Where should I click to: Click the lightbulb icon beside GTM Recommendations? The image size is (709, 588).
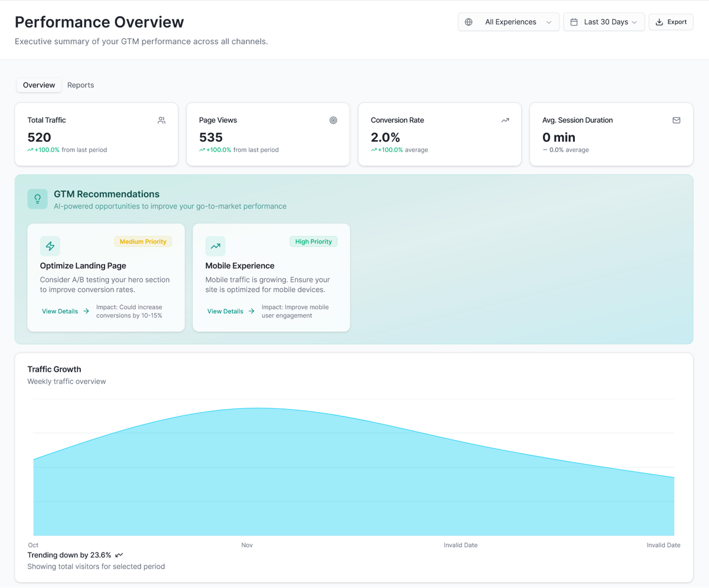(x=38, y=199)
